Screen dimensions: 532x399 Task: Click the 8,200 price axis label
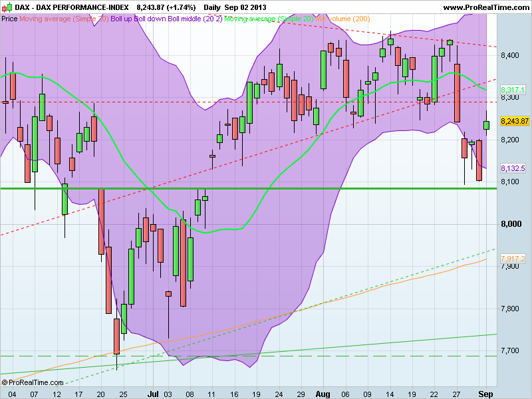tap(510, 140)
